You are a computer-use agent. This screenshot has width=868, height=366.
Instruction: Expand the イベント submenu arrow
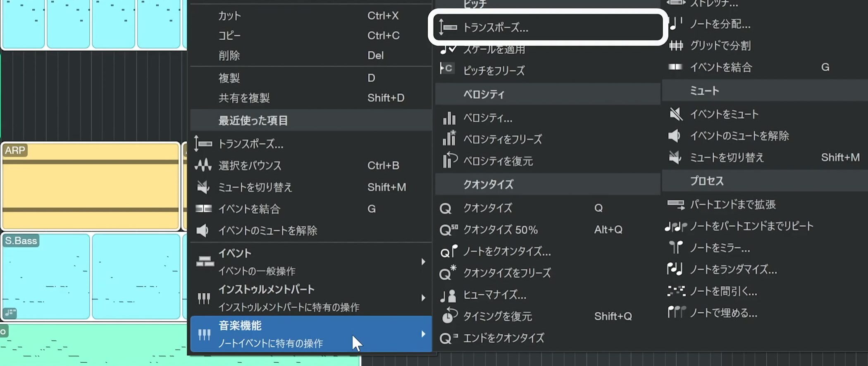click(x=423, y=262)
